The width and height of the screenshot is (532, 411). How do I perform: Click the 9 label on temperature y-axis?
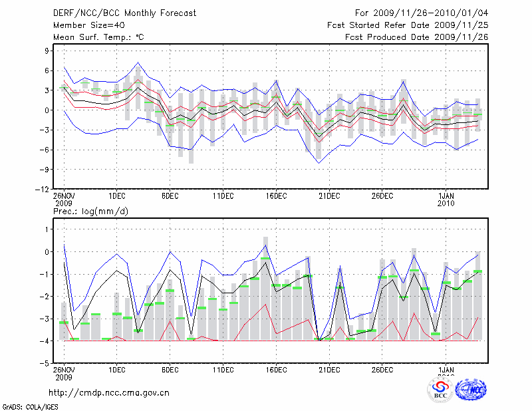(x=47, y=51)
